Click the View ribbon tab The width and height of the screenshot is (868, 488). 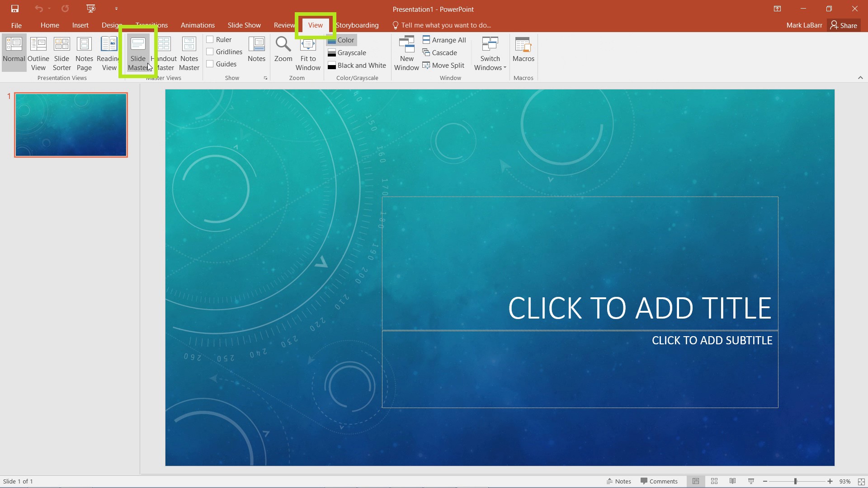pos(314,24)
